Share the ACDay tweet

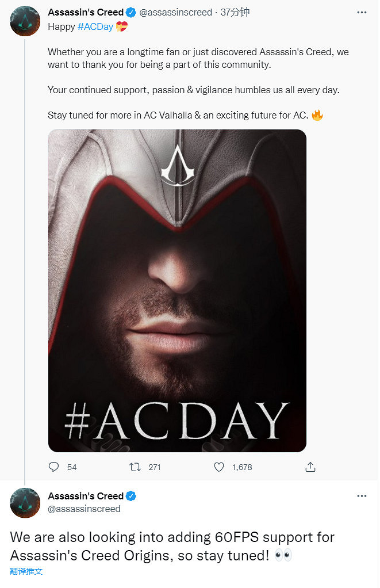[x=310, y=467]
